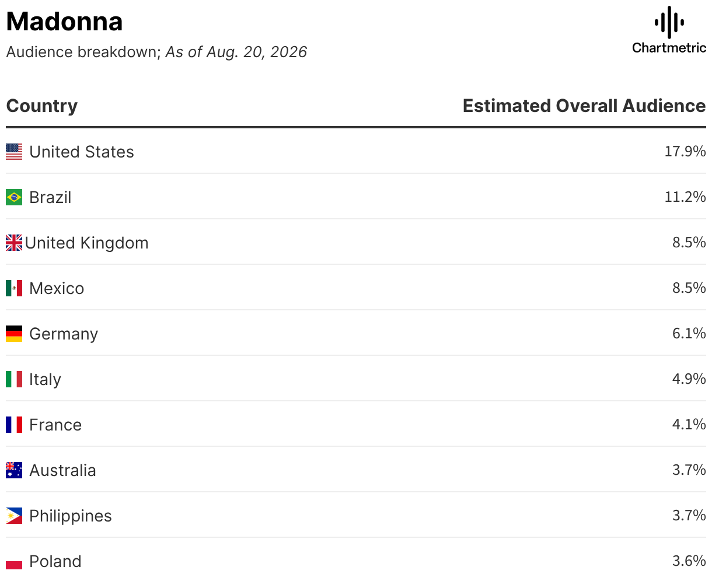Click the Madonna title heading

(64, 22)
